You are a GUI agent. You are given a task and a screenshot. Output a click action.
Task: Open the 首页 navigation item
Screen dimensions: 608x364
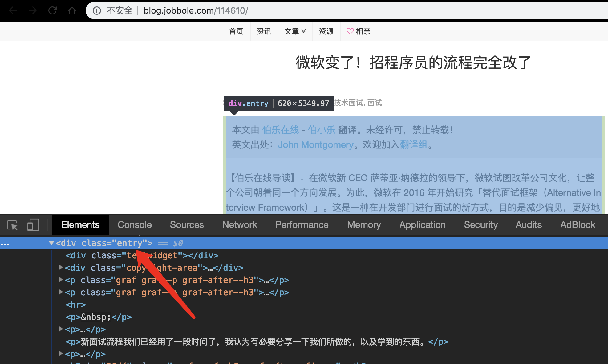(x=236, y=31)
